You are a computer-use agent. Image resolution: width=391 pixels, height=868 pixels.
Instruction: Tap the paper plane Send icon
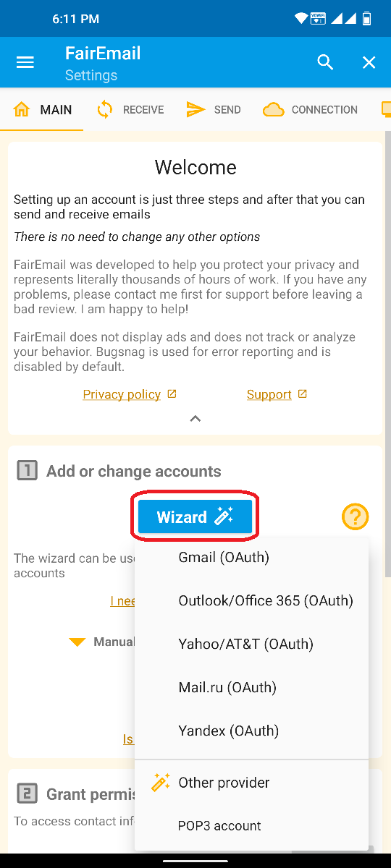coord(195,110)
